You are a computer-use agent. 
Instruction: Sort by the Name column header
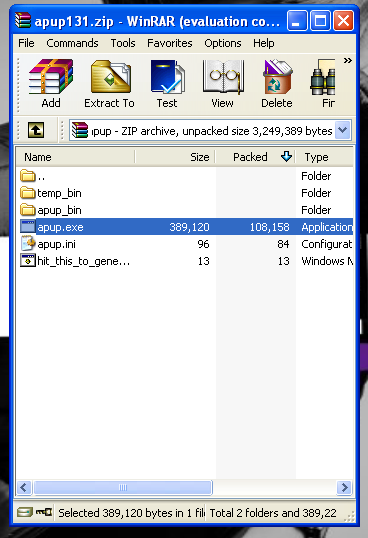[75, 157]
